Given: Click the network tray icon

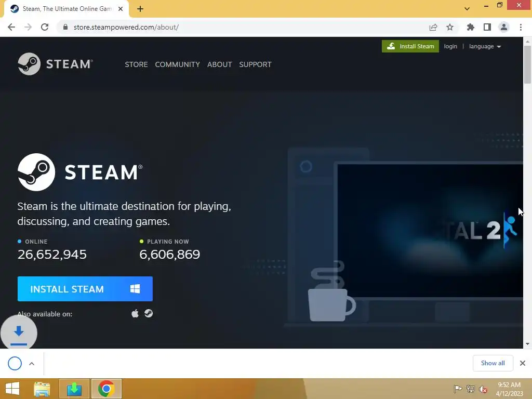Looking at the screenshot, I should [x=471, y=389].
